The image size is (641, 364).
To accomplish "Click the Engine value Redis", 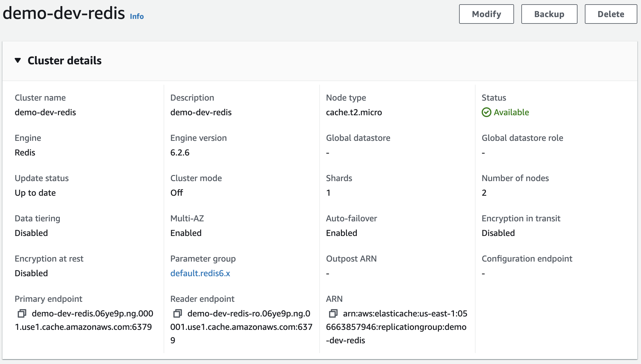I will 25,152.
